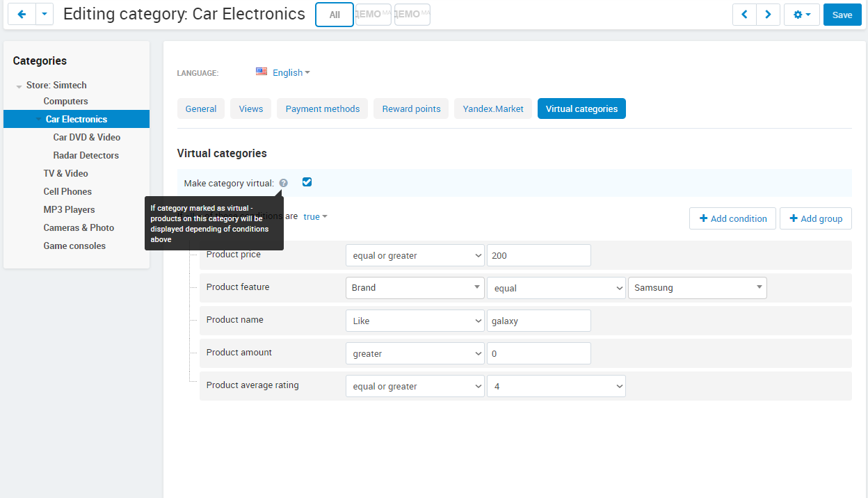
Task: Select Game consoles category
Action: (74, 246)
